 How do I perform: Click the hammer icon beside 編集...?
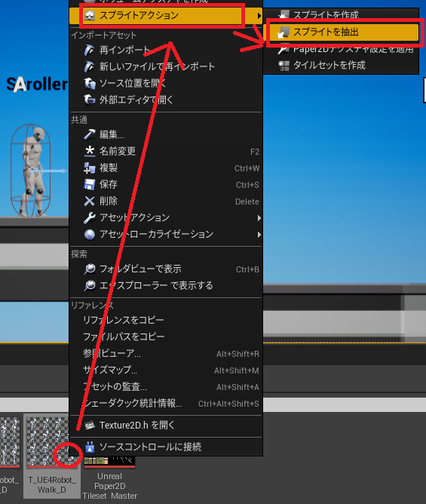90,134
